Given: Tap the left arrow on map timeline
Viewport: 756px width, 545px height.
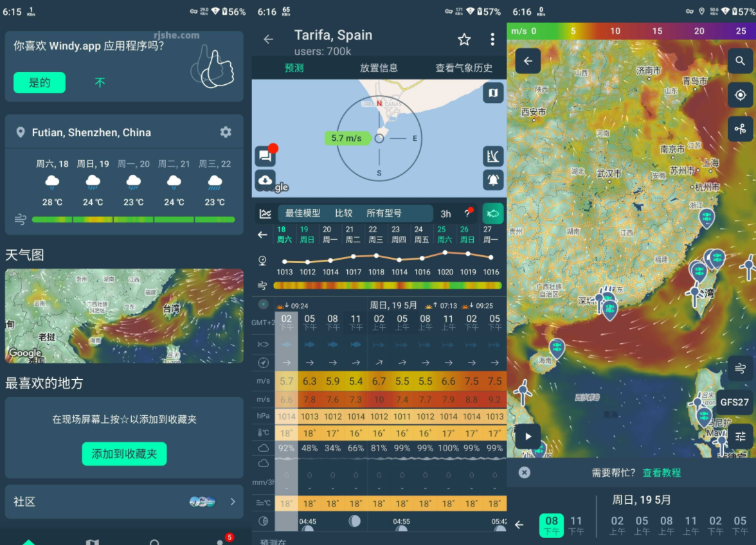Looking at the screenshot, I should pyautogui.click(x=519, y=525).
